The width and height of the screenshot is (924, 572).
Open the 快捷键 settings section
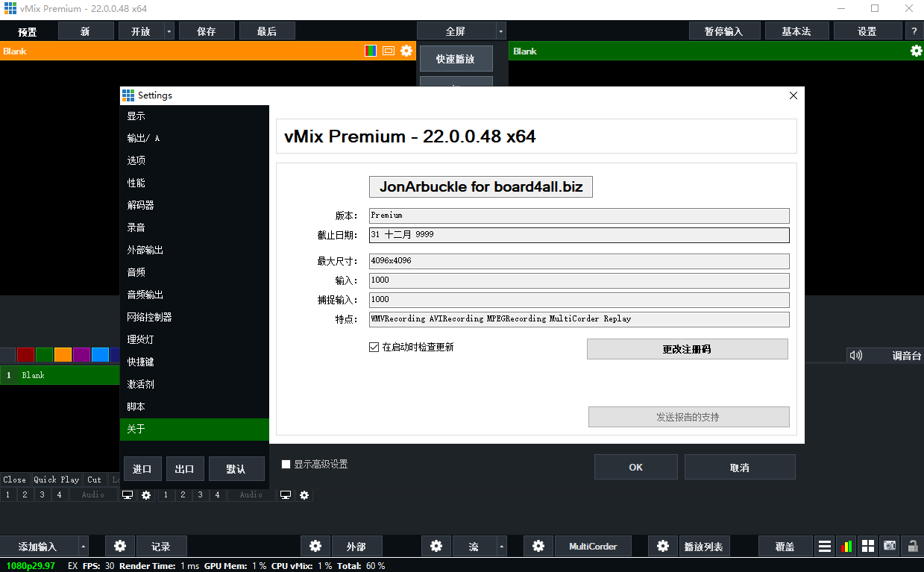click(140, 362)
